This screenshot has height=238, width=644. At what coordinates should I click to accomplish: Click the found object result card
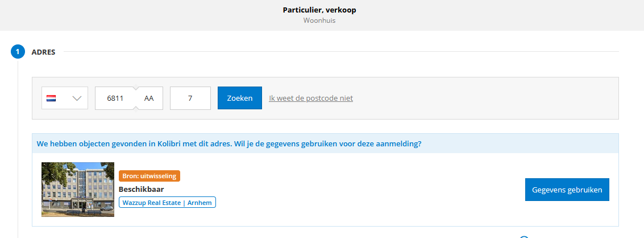[x=325, y=190]
